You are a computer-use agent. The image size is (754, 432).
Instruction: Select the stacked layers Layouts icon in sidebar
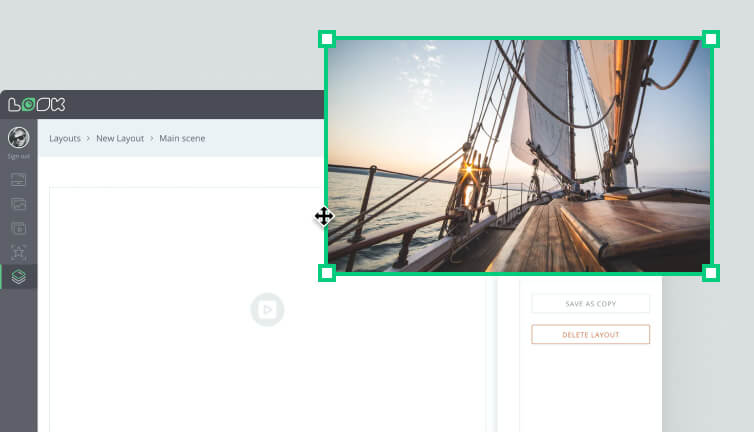[x=19, y=277]
